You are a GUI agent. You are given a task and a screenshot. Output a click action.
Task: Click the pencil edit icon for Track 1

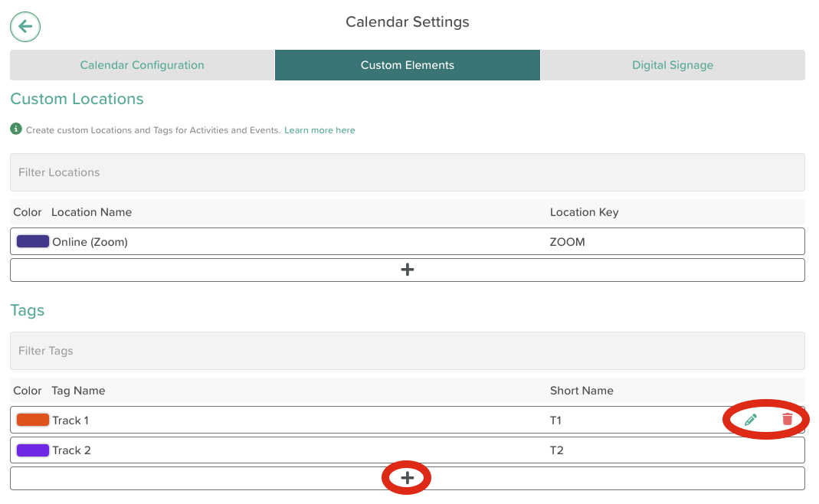(751, 419)
